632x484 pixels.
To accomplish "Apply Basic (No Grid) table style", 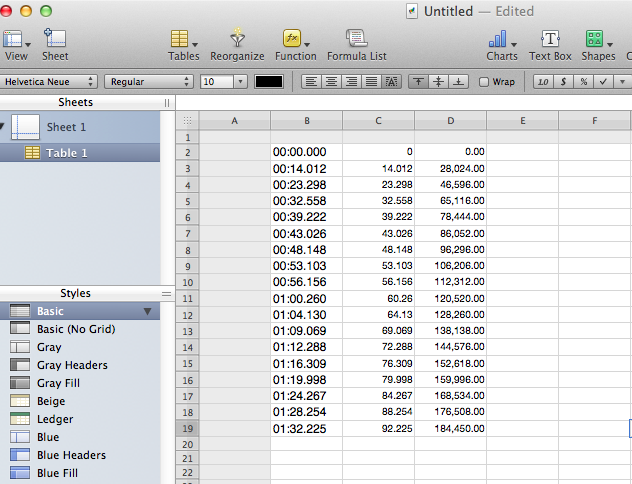I will [80, 329].
